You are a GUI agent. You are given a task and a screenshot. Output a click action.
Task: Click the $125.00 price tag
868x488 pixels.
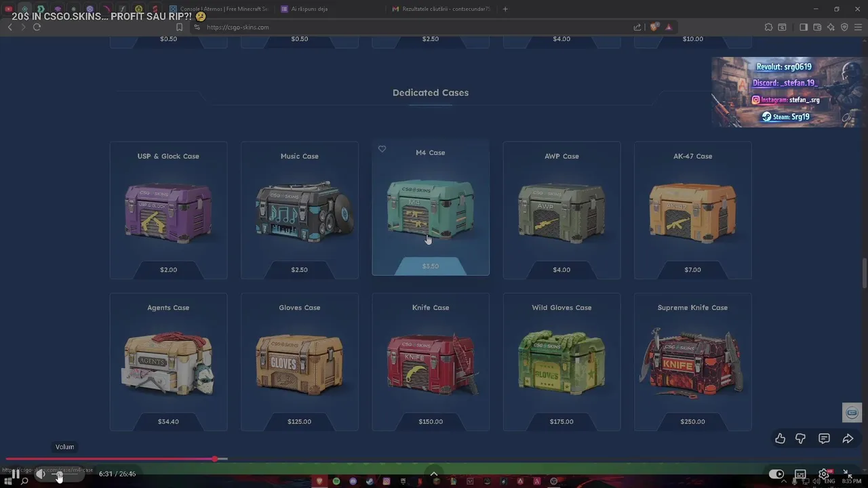click(x=299, y=422)
